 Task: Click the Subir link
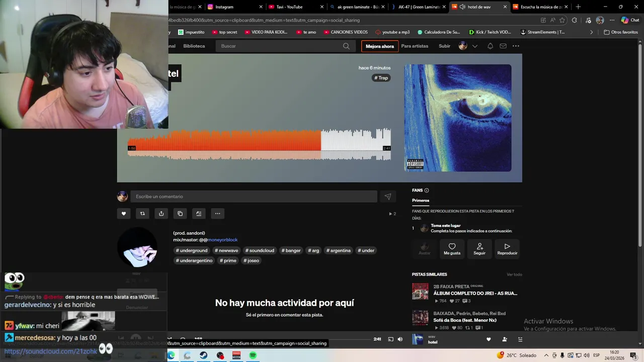coord(445,46)
